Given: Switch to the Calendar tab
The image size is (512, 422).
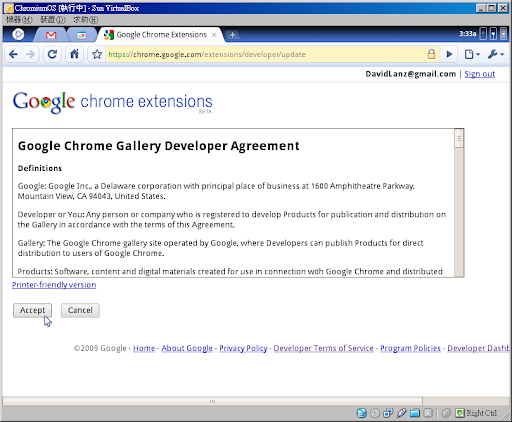Looking at the screenshot, I should (81, 35).
